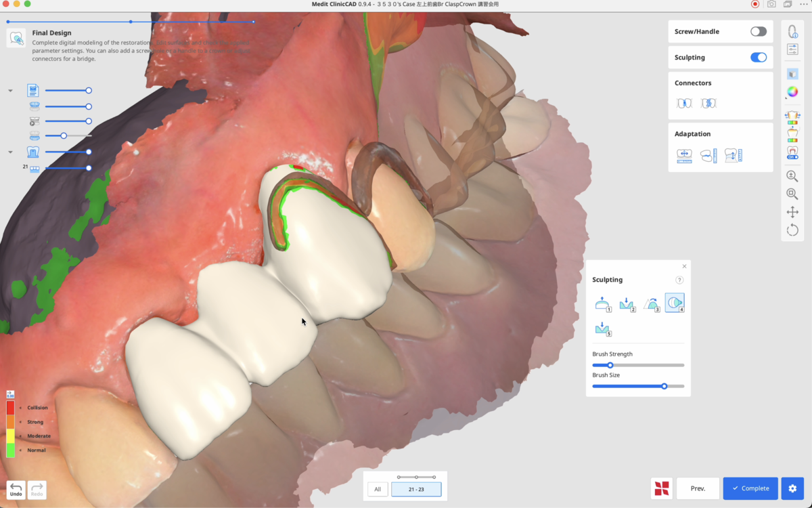812x508 pixels.
Task: Toggle the antagonist contact color map icon
Action: [792, 135]
